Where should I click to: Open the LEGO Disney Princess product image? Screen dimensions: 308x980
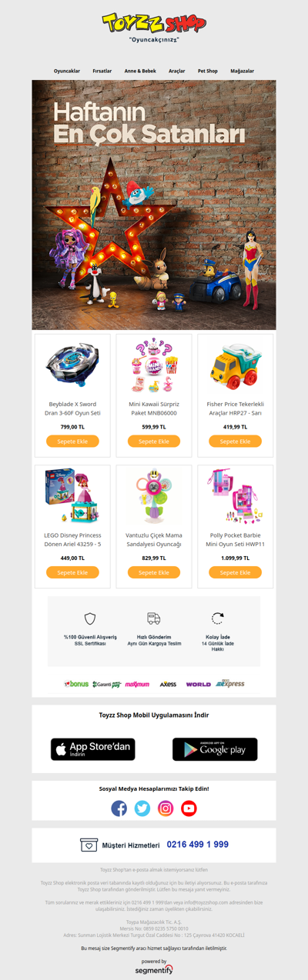pyautogui.click(x=72, y=497)
